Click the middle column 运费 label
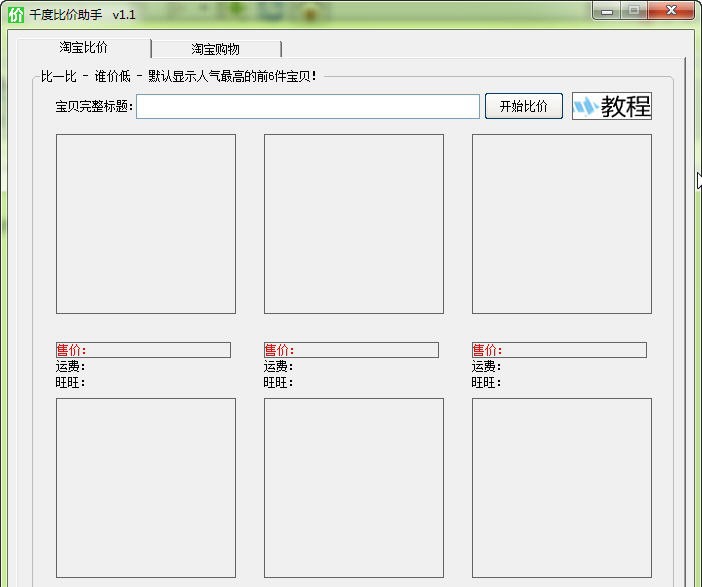Screen dimensions: 702x587 278,366
